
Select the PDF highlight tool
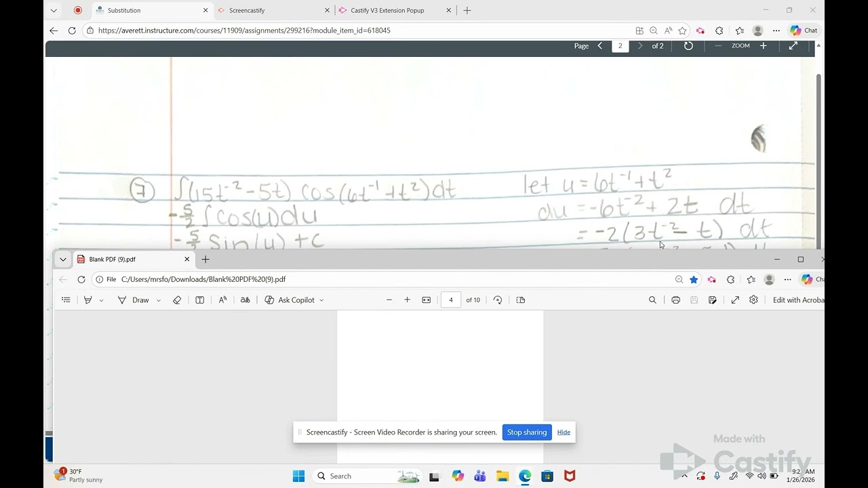coord(87,300)
